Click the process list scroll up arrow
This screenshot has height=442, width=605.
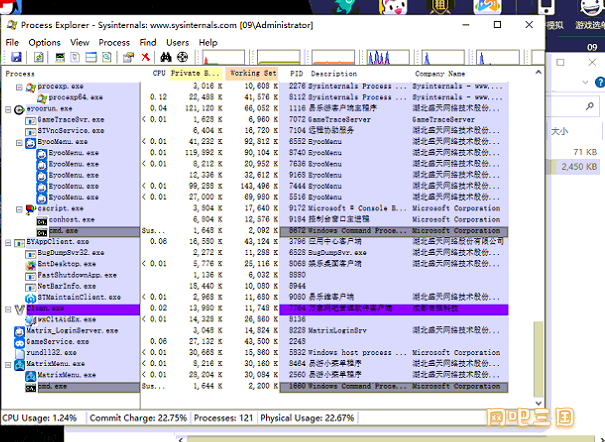[x=538, y=73]
